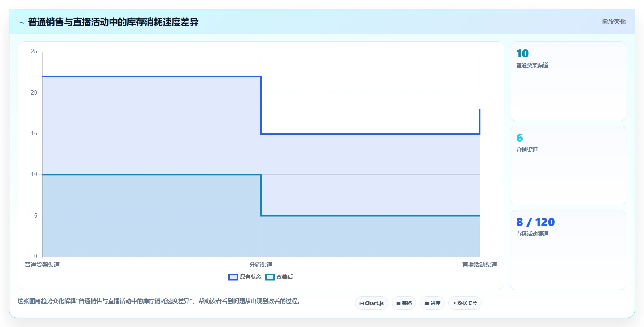The width and height of the screenshot is (644, 327).
Task: Select the 表格 tag button
Action: point(404,303)
